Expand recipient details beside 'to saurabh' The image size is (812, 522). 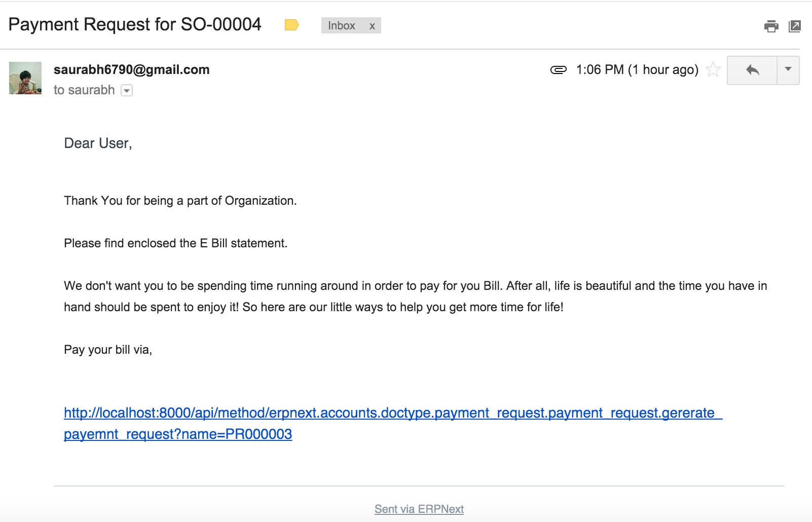tap(127, 90)
